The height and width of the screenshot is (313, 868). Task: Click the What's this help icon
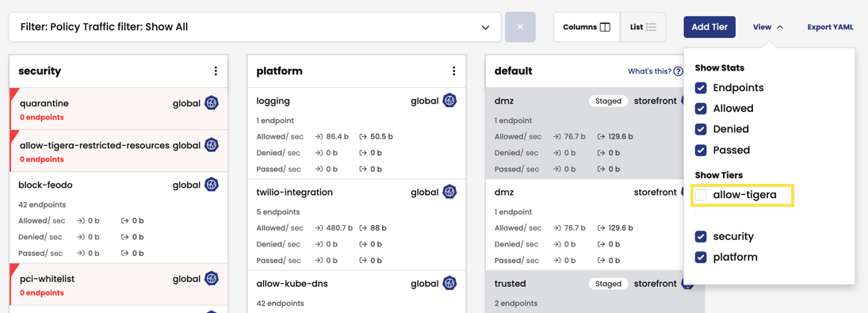[678, 71]
